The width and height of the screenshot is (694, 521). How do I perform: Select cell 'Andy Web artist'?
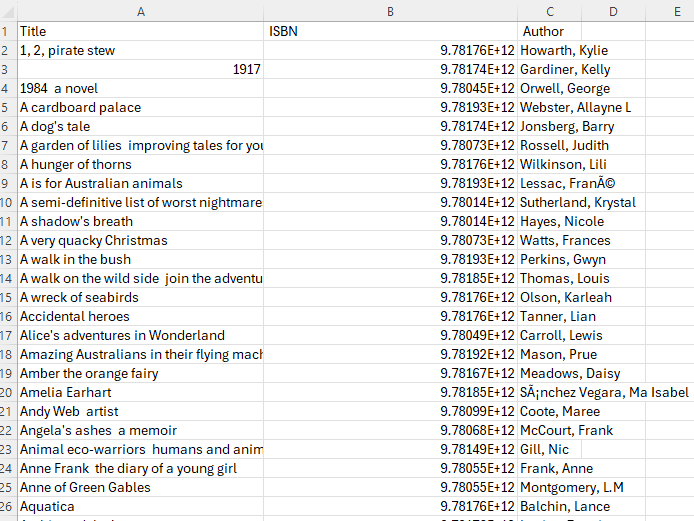pyautogui.click(x=141, y=412)
